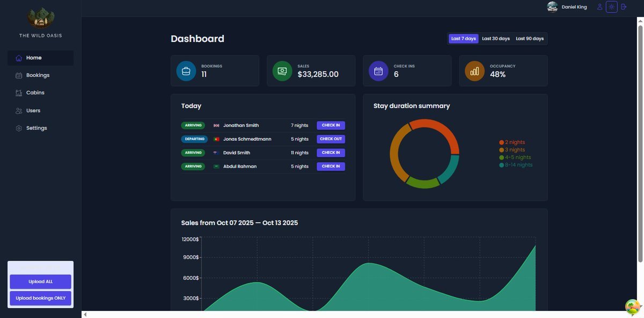644x318 pixels.
Task: Click the $33,285.00 sales value
Action: click(x=318, y=75)
